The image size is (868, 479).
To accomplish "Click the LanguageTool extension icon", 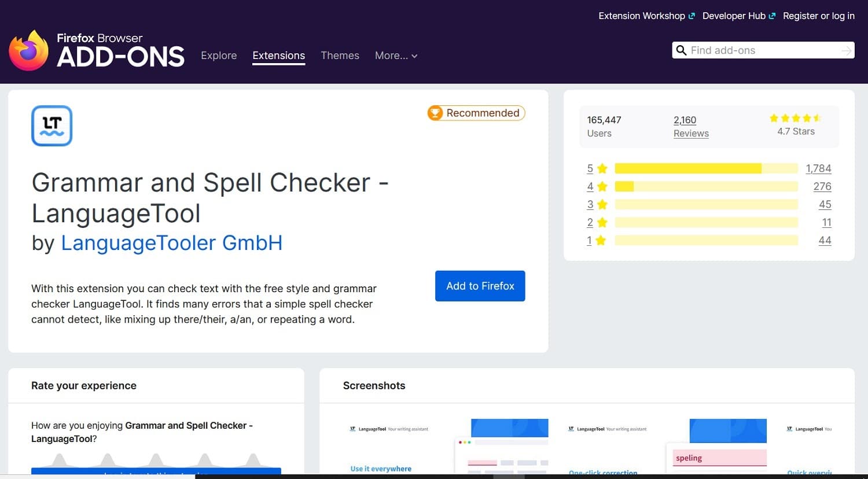I will coord(52,126).
